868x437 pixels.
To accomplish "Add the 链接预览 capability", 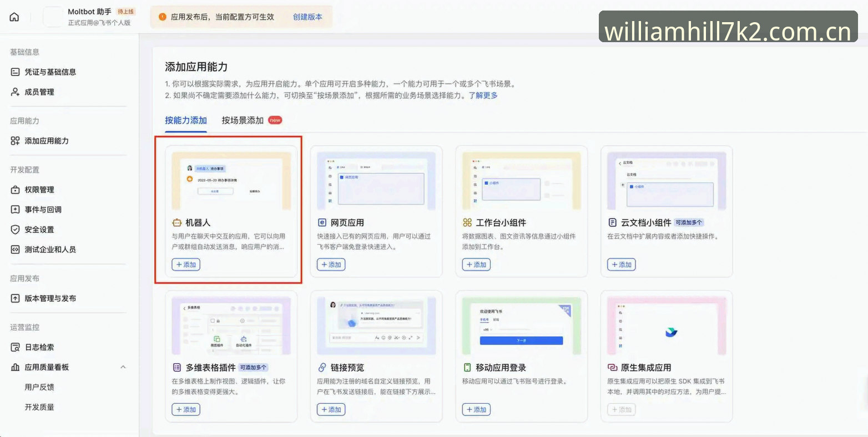I will tap(331, 409).
